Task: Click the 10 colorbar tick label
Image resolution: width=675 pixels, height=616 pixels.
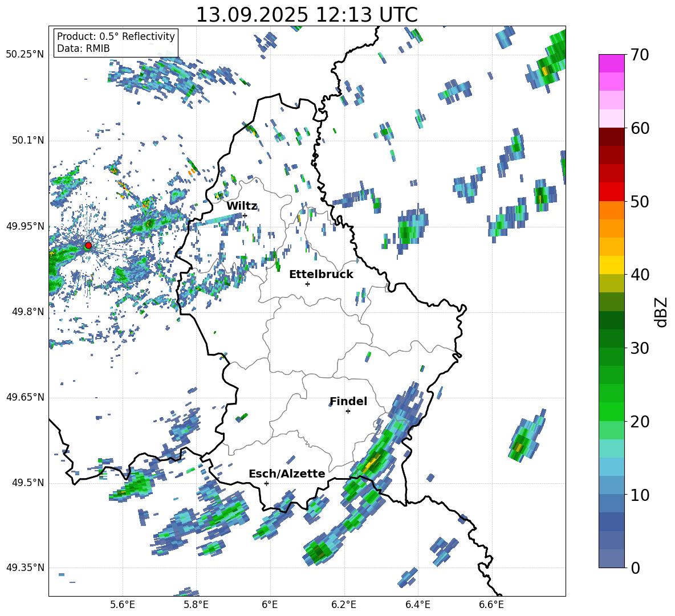Action: (x=639, y=495)
